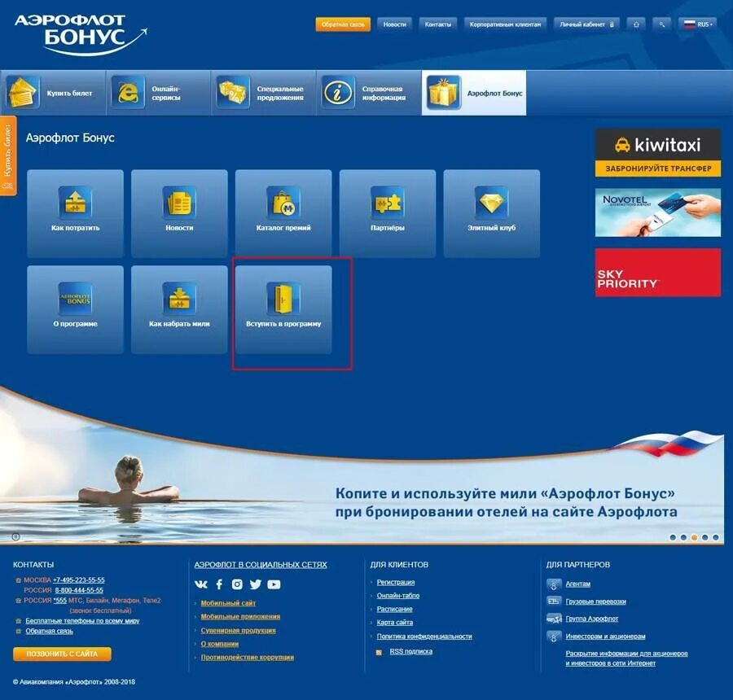Click Вступить в программу door tile
The height and width of the screenshot is (700, 733).
pos(283,309)
